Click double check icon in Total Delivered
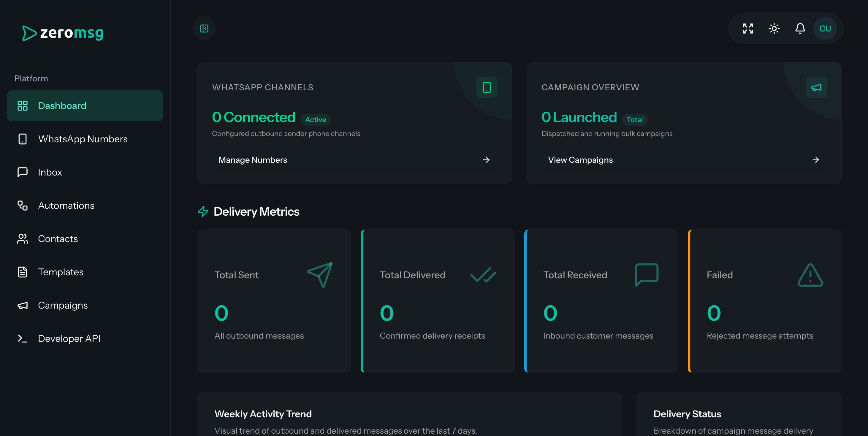The height and width of the screenshot is (436, 868). pos(483,275)
